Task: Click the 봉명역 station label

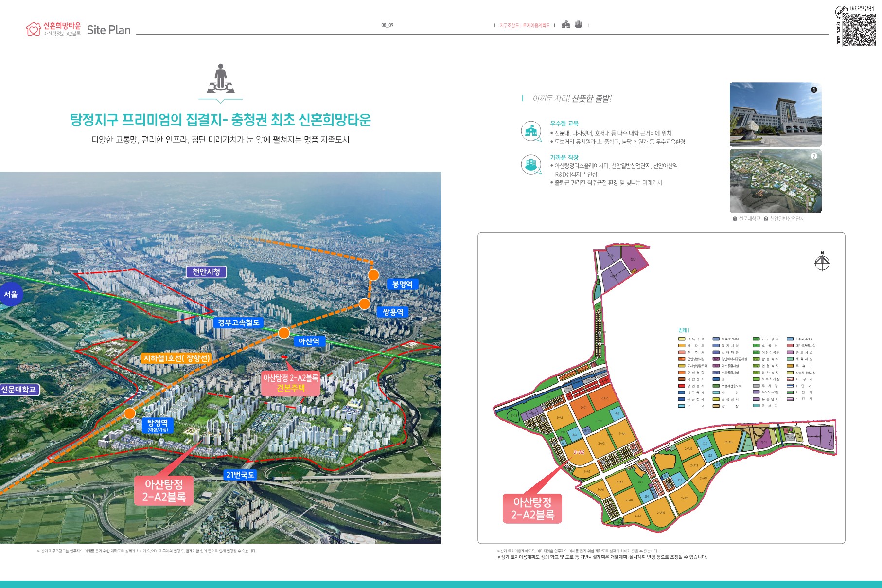Action: (x=403, y=285)
